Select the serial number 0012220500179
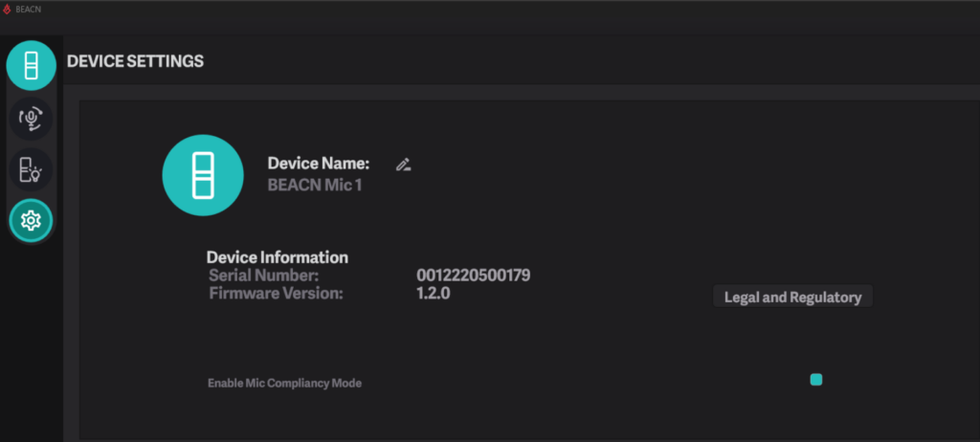 [x=473, y=276]
